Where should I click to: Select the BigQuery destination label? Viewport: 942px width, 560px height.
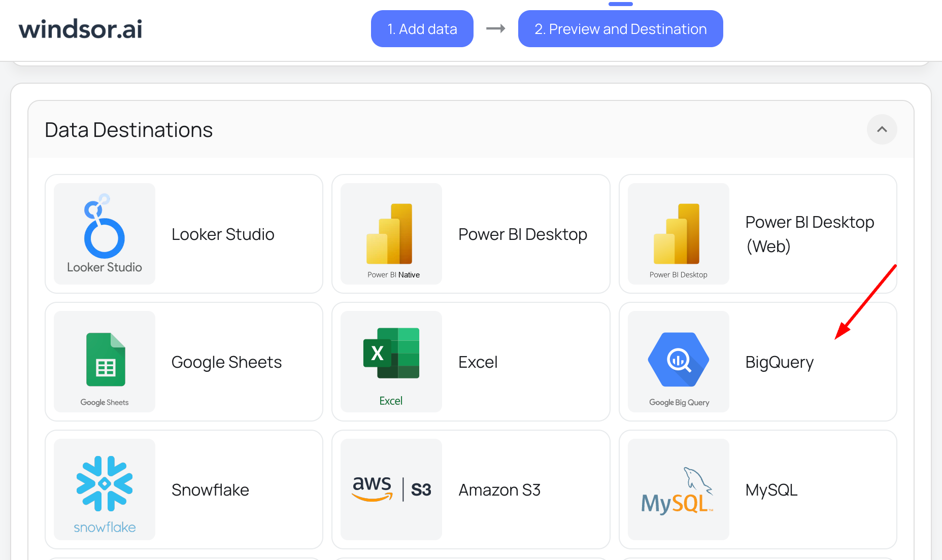point(779,362)
